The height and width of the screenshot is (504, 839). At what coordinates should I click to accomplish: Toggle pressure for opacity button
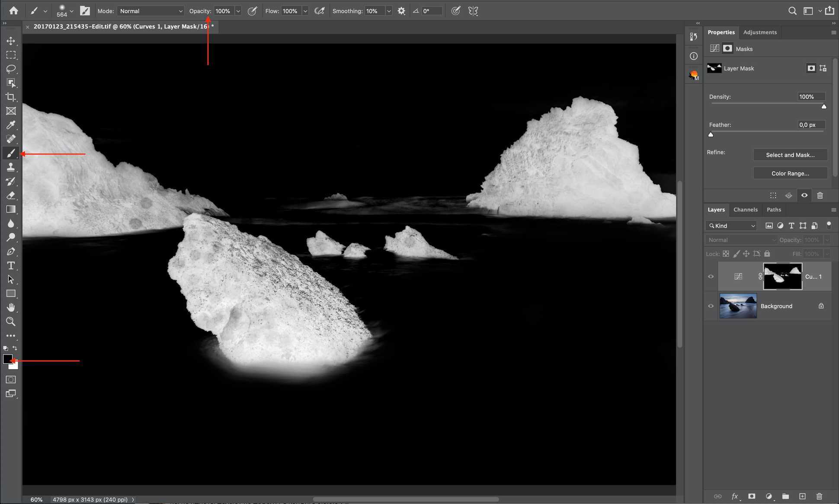[252, 11]
